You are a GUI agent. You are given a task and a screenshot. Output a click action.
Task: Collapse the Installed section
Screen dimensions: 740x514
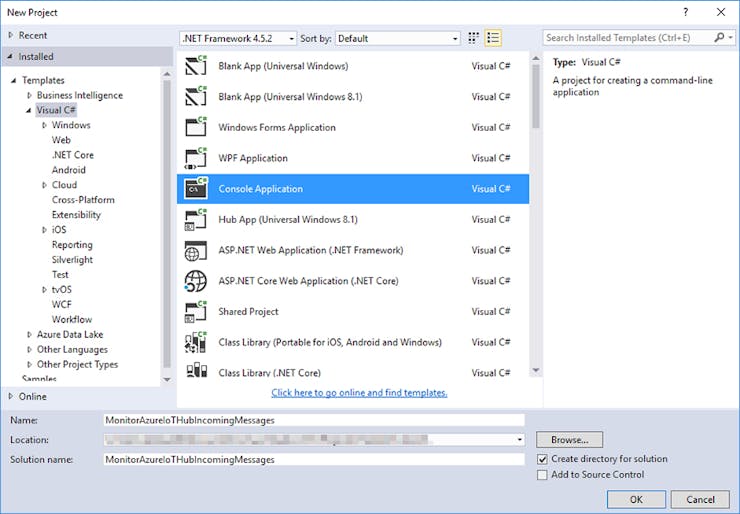(x=10, y=57)
